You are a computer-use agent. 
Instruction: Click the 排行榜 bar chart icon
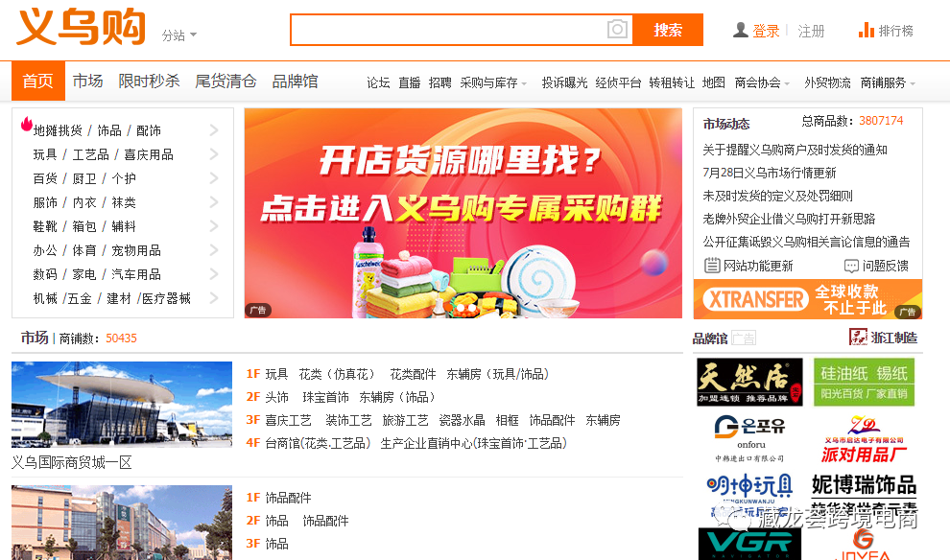tap(866, 30)
